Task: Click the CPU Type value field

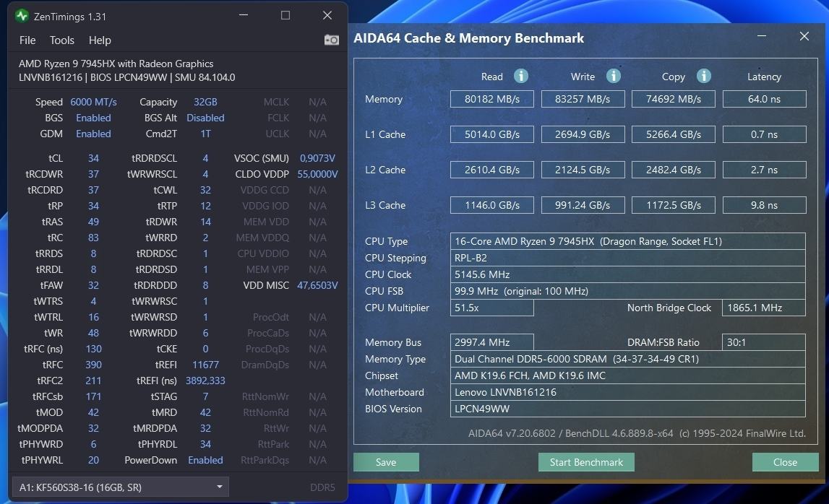Action: [627, 241]
